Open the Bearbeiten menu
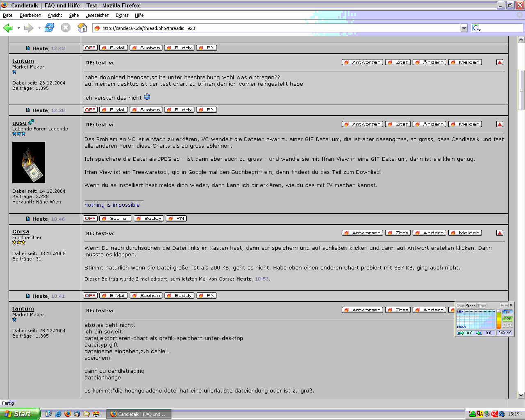 click(30, 15)
